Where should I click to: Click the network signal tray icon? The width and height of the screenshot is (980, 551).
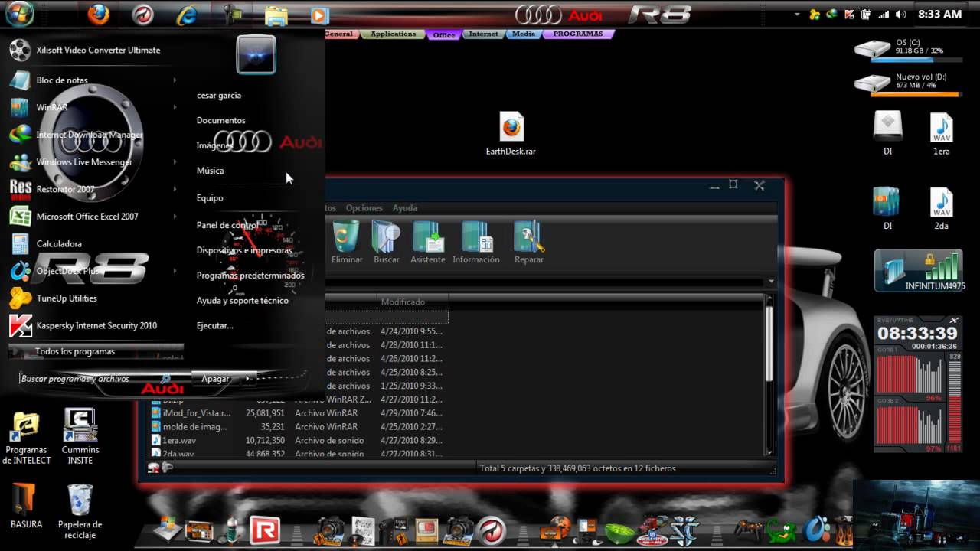click(884, 14)
